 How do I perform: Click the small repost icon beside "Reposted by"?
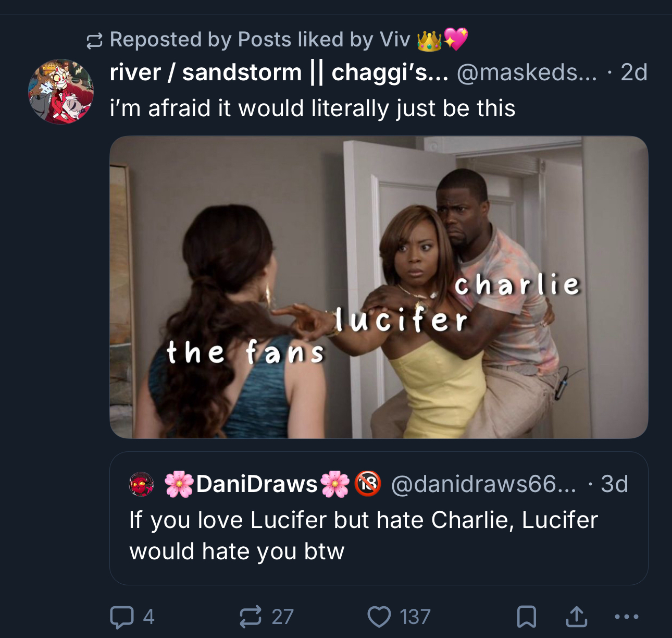(94, 41)
